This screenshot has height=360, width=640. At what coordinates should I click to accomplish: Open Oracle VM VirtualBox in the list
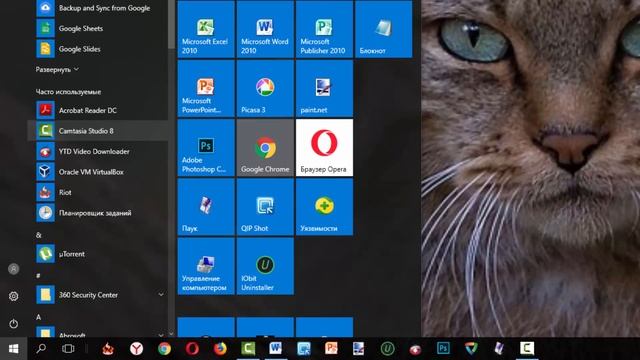[98, 172]
